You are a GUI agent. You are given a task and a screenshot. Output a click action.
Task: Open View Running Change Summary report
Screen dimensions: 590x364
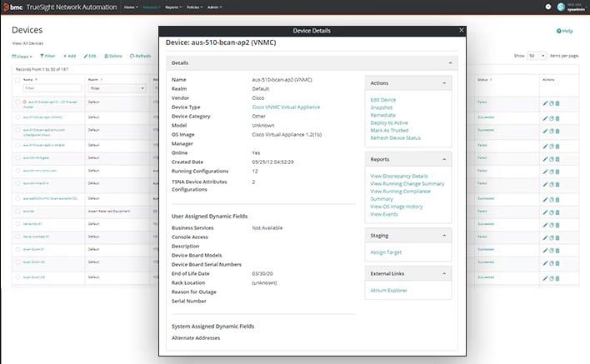point(407,183)
